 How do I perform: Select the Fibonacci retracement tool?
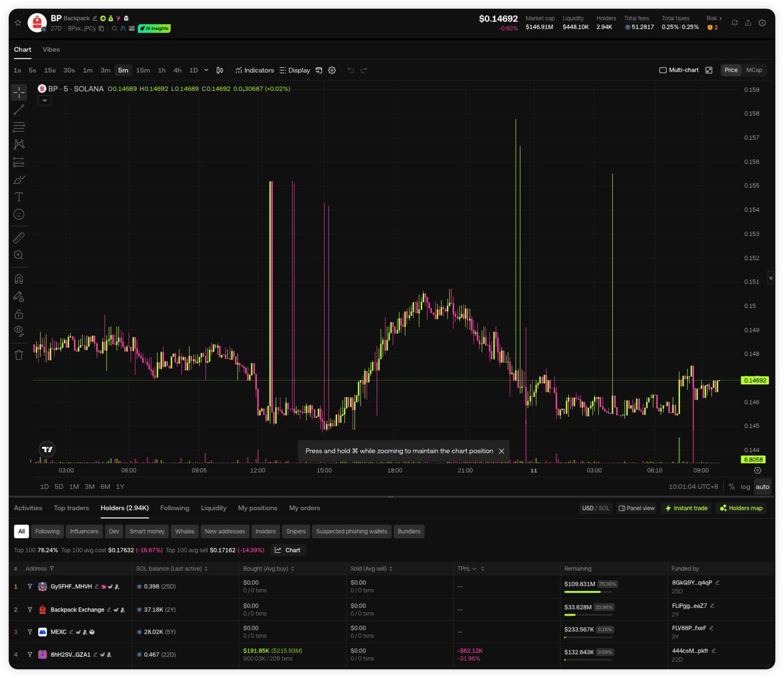click(19, 127)
